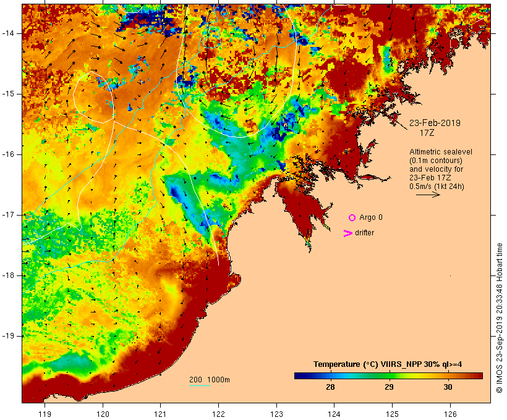The height and width of the screenshot is (420, 507).
Task: Click the '125' longitude axis label
Action: click(x=393, y=414)
